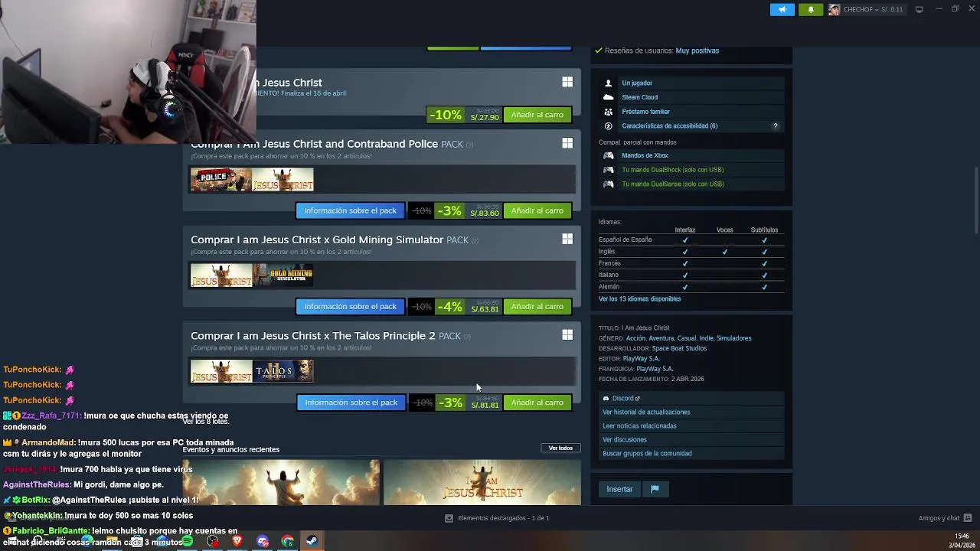This screenshot has width=980, height=551.
Task: Open 'Características de accesibilidad (6)' link
Action: (x=669, y=126)
